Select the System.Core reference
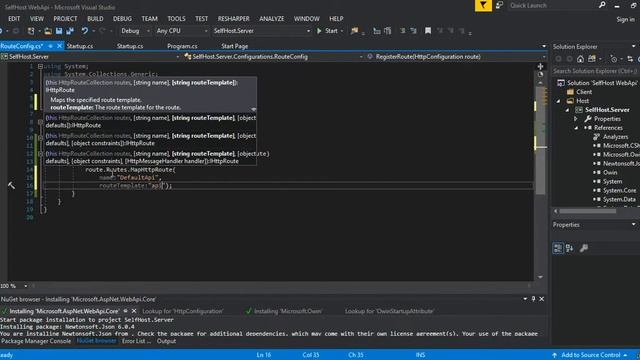This screenshot has width=640, height=360. point(619,191)
